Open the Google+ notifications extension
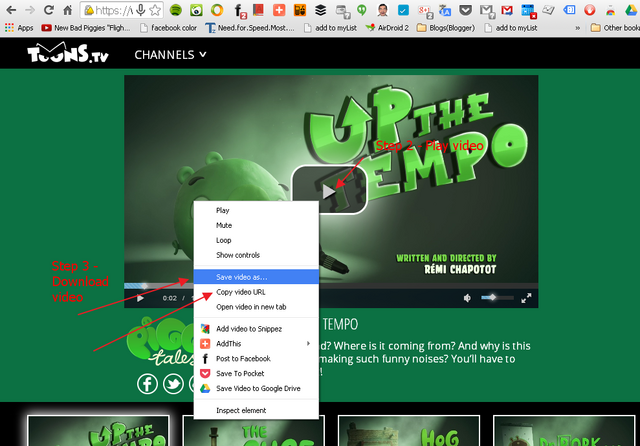 (425, 11)
